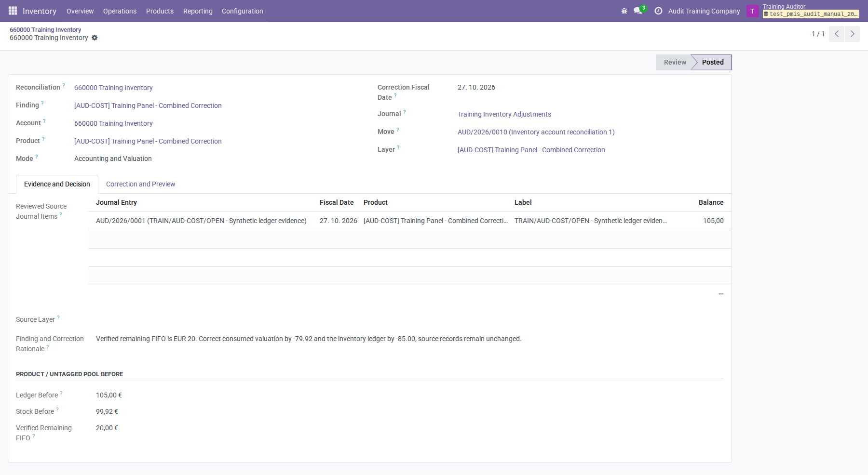Open the Overview menu
The width and height of the screenshot is (868, 475).
(x=80, y=11)
